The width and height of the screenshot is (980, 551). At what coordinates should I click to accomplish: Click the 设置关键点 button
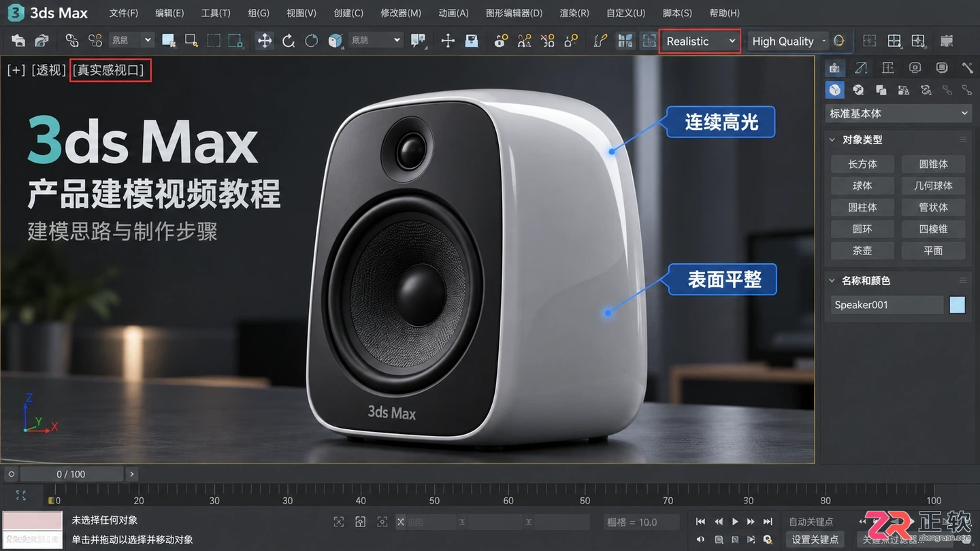click(815, 539)
